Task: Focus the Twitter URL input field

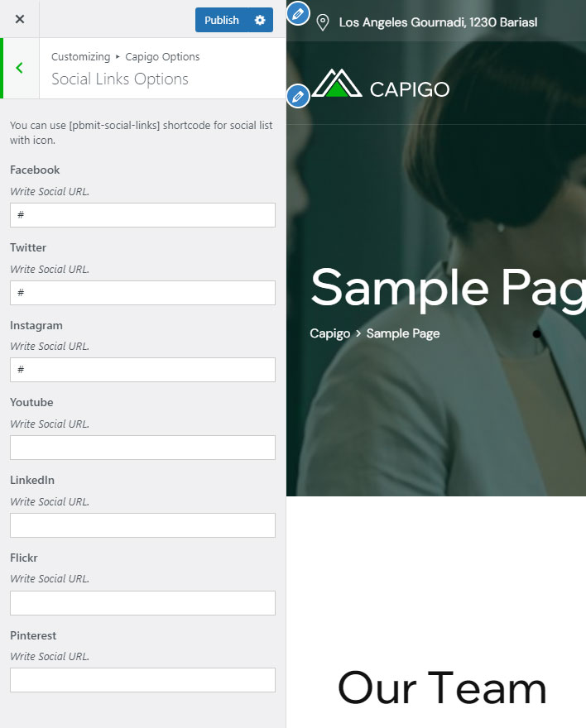Action: tap(142, 293)
